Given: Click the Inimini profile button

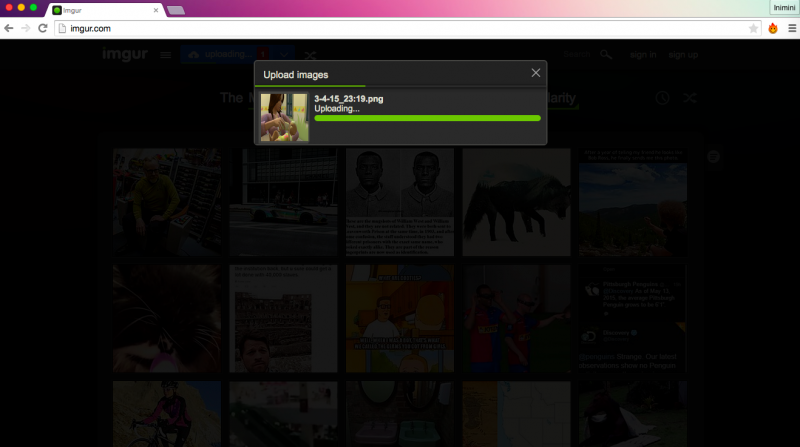Looking at the screenshot, I should 784,8.
